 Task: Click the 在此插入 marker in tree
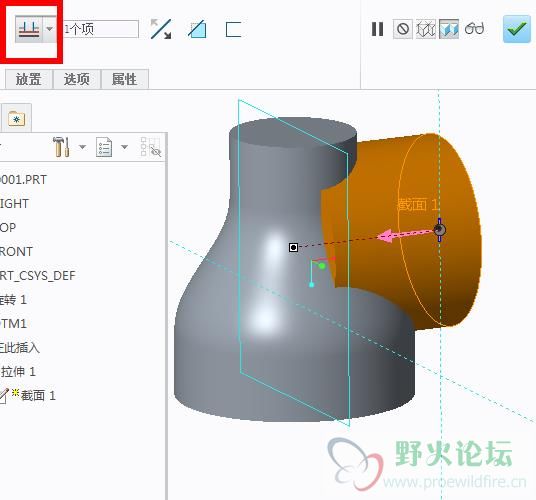tap(19, 348)
